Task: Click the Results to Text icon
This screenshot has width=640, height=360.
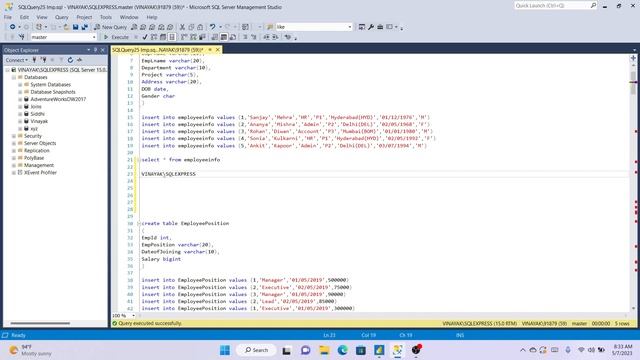Action: tap(215, 37)
